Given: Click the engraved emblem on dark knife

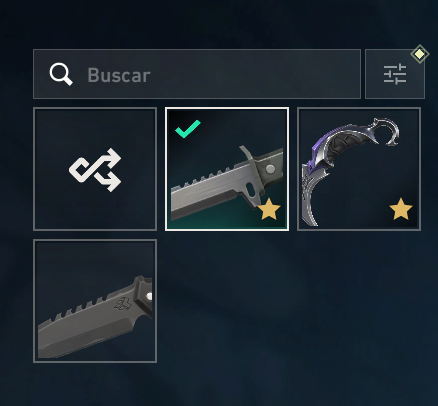Looking at the screenshot, I should point(122,304).
